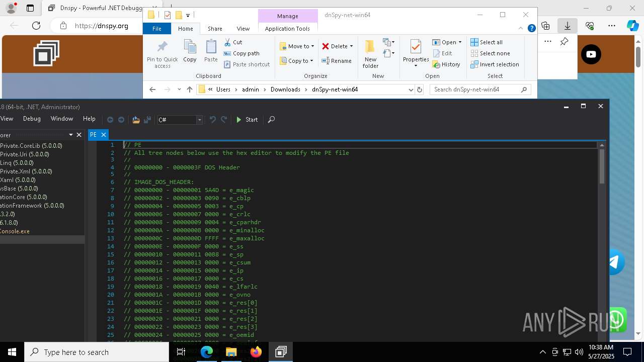Click Pin to Quick access icon
Viewport: 644px width, 362px height.
[x=162, y=54]
